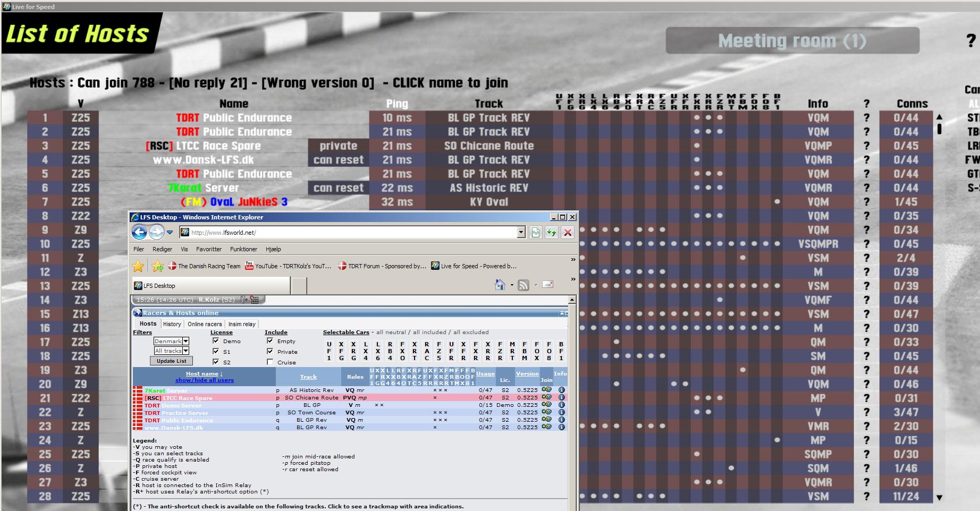980x511 pixels.
Task: Refresh the page with the green arrows icon
Action: (x=552, y=232)
